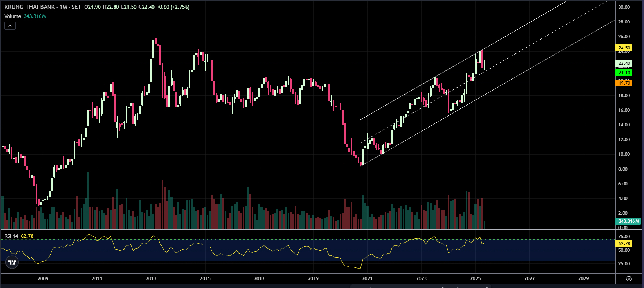Select the RSI 14 indicator label
Image resolution: width=644 pixels, height=288 pixels.
pyautogui.click(x=11, y=236)
